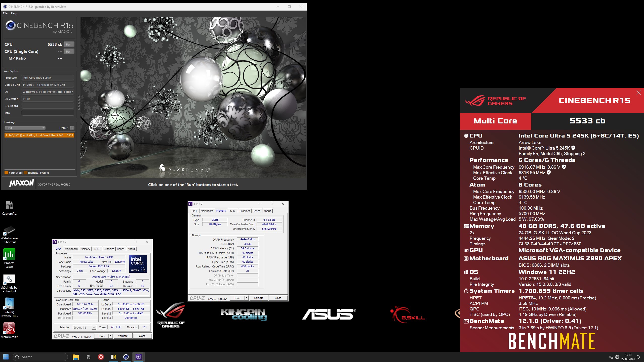Click Validate in CPU-Z CPU window
Image resolution: width=644 pixels, height=362 pixels.
(123, 336)
